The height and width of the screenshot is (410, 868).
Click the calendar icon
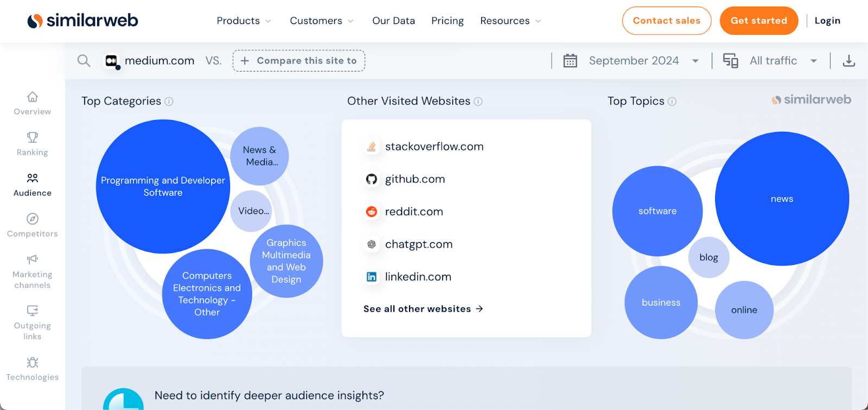[570, 61]
